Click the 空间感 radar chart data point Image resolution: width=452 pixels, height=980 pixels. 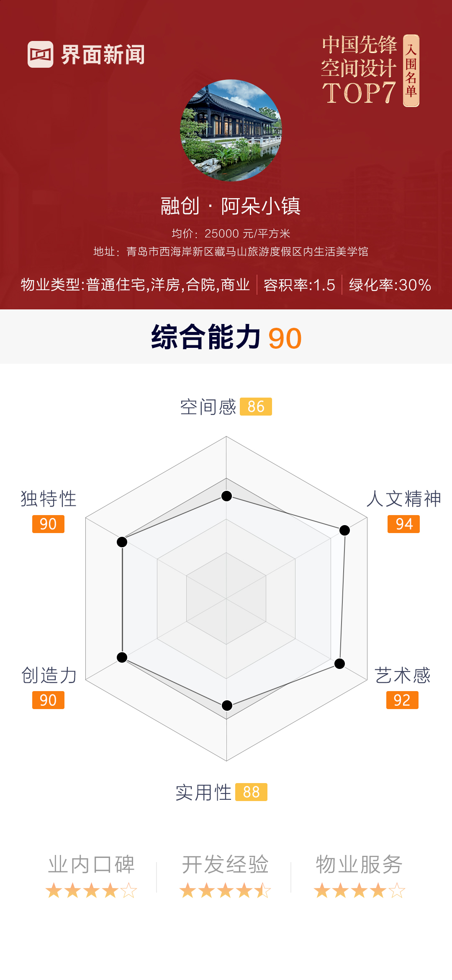coord(226,496)
